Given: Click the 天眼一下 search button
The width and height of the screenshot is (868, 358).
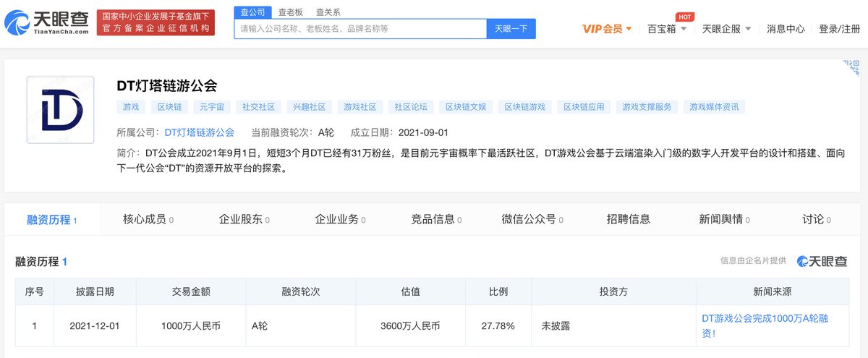Looking at the screenshot, I should pos(511,29).
